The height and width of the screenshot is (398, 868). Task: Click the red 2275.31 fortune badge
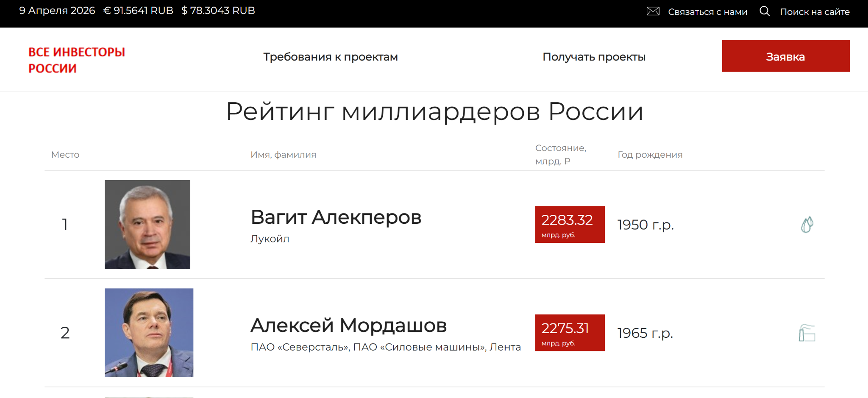[x=570, y=333]
